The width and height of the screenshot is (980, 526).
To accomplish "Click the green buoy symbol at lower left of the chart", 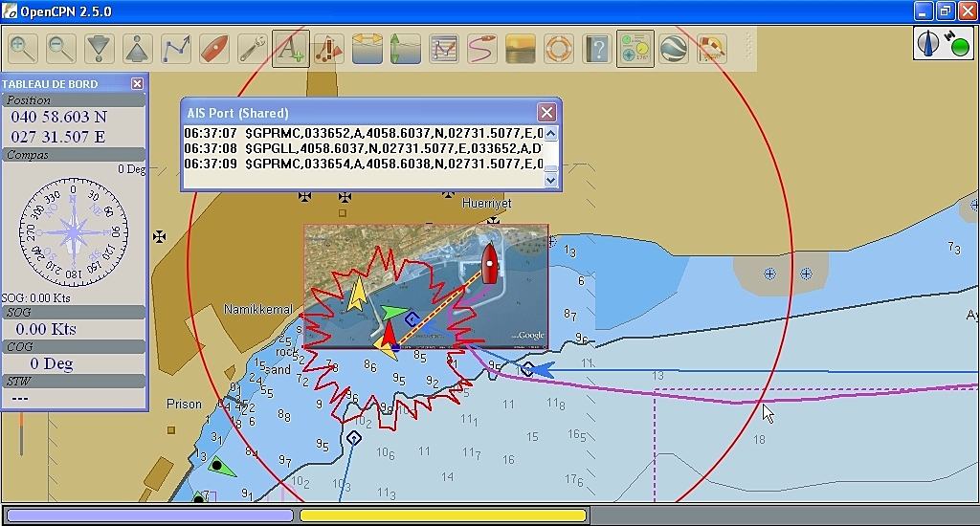I will click(x=220, y=466).
